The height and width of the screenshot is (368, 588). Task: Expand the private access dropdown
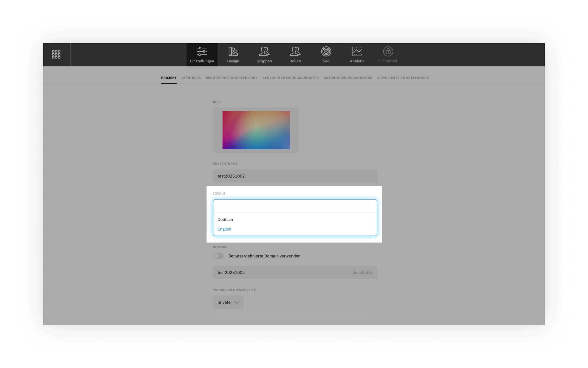coord(228,302)
